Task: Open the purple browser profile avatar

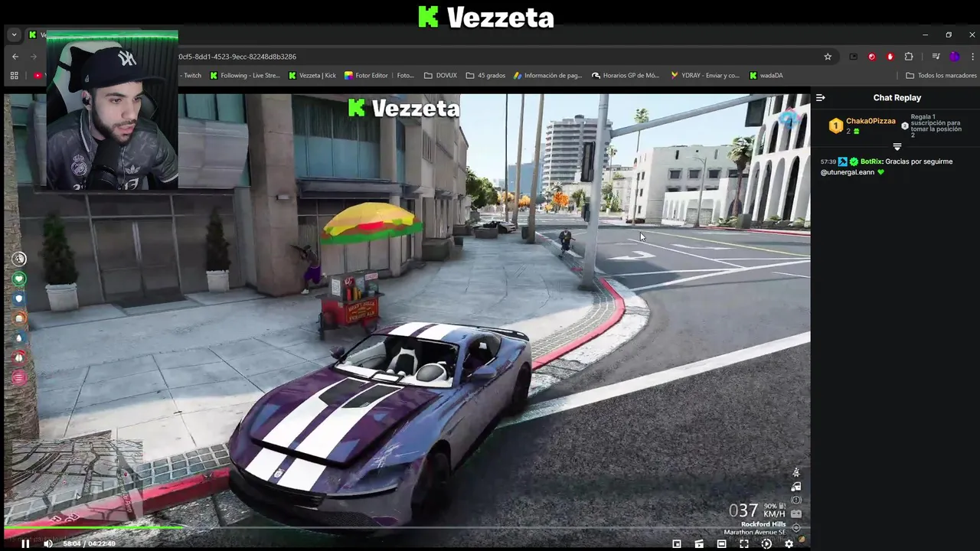Action: point(954,57)
